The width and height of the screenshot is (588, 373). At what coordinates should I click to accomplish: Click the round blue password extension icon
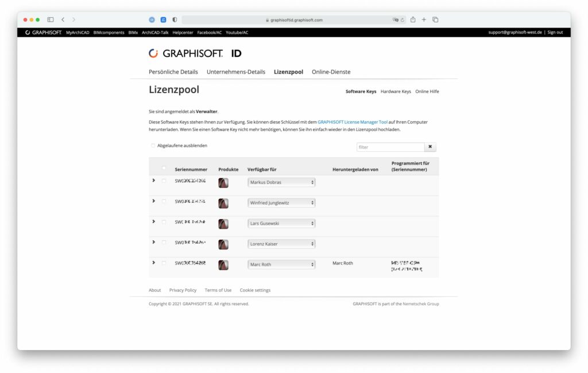[x=152, y=20]
